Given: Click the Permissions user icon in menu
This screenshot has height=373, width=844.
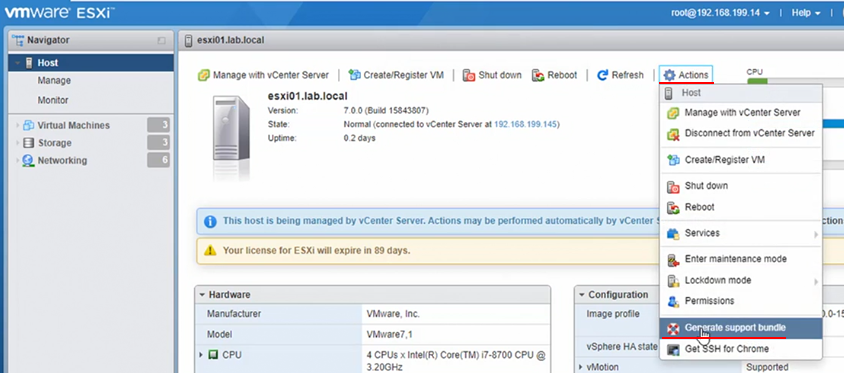Looking at the screenshot, I should (x=673, y=301).
